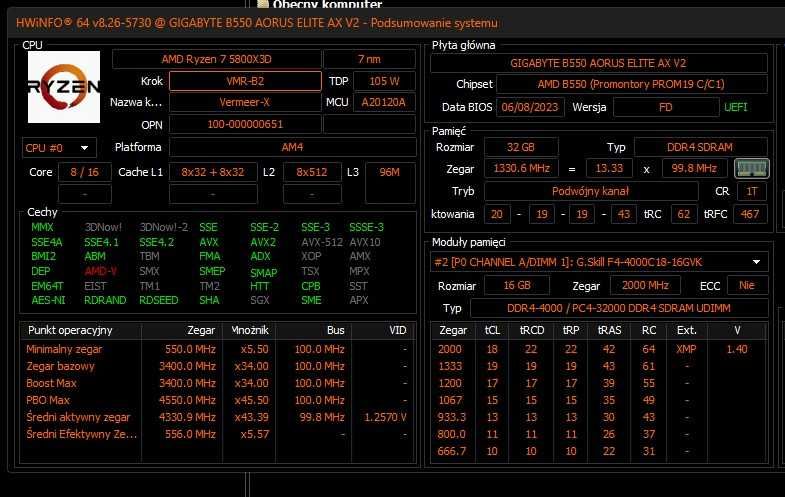Click the ECC value Nie
785x497 pixels.
point(747,285)
